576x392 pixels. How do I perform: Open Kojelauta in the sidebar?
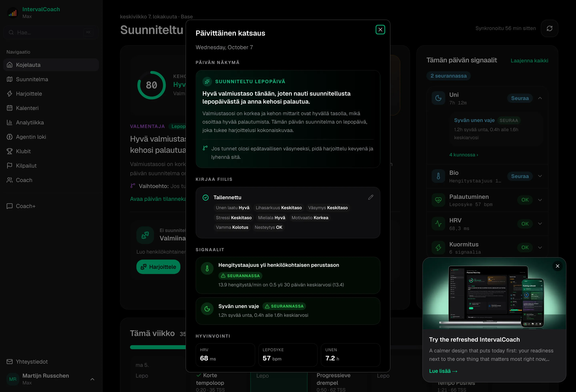[51, 65]
